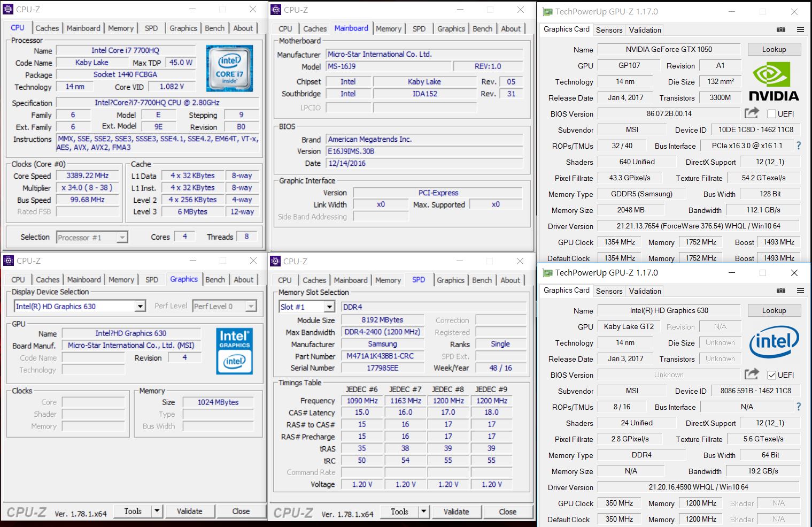
Task: Click driver version 21.20.16.4590 WHQL field
Action: [699, 487]
